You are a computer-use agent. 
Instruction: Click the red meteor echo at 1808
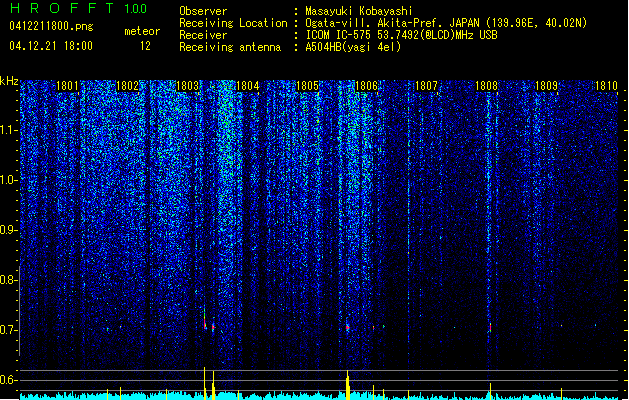point(490,327)
